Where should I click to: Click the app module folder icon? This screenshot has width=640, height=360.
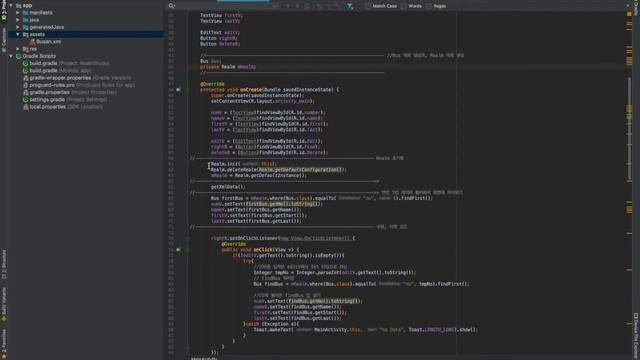tap(18, 6)
